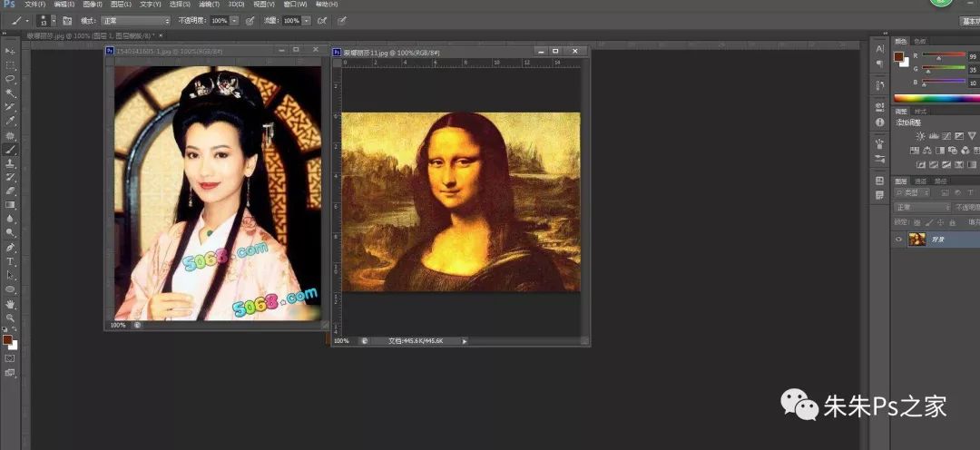
Task: Toggle pressure for opacity button
Action: (249, 20)
